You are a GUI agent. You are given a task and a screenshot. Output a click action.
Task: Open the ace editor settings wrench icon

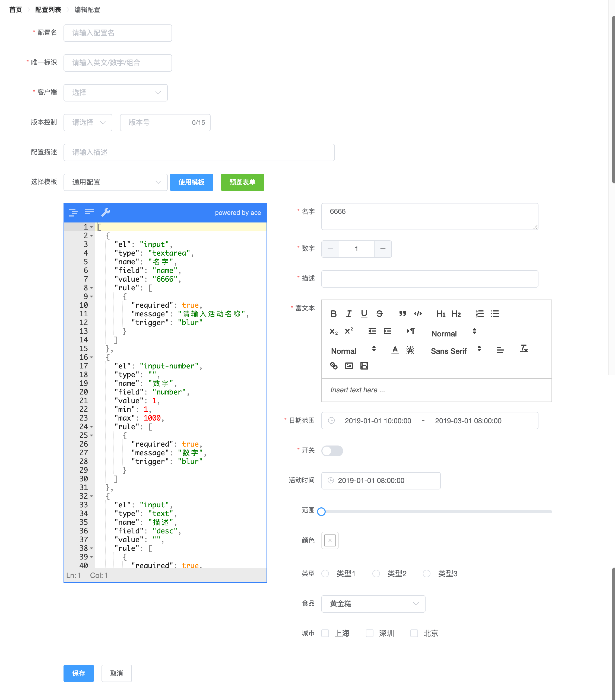pos(106,212)
